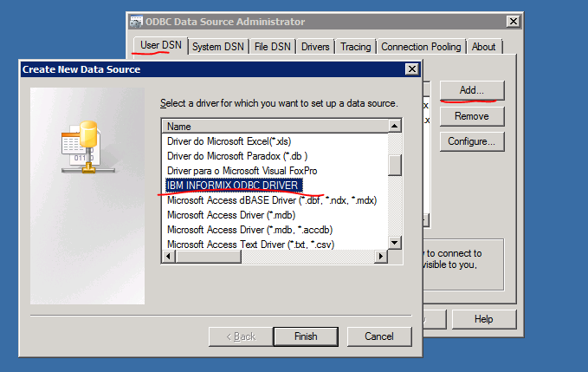Close the Create New Data Source dialog
588x372 pixels.
click(411, 69)
